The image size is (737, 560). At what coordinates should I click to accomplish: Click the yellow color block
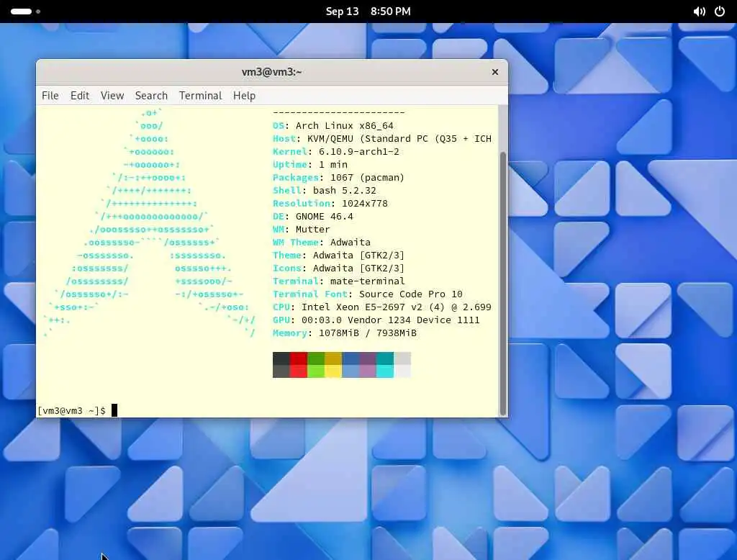(333, 364)
